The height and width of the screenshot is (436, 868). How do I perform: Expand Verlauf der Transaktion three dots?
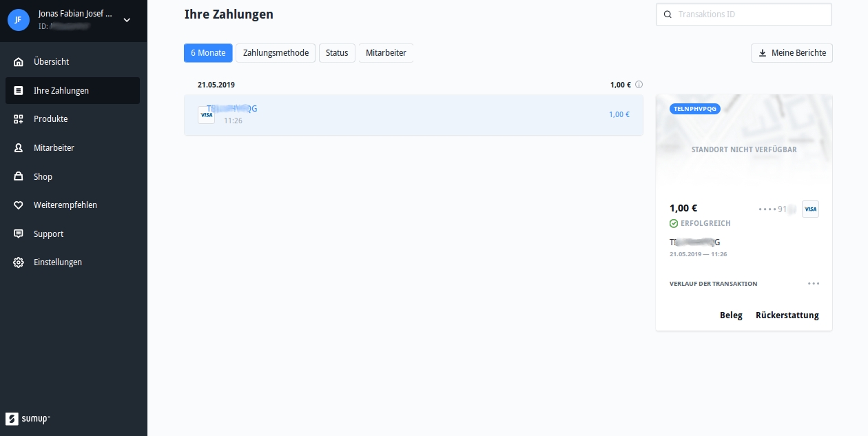[x=814, y=284]
